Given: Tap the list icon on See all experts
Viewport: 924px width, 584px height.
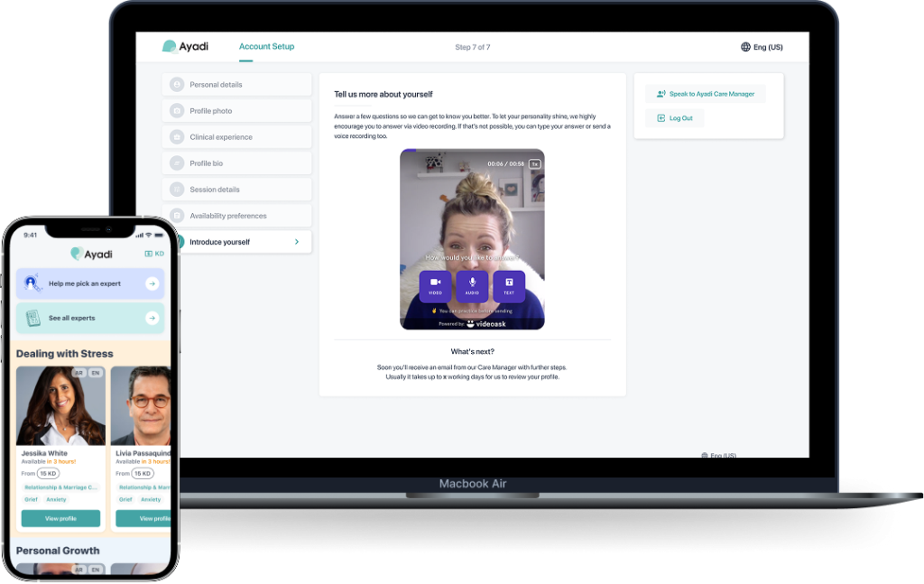Looking at the screenshot, I should pos(33,319).
